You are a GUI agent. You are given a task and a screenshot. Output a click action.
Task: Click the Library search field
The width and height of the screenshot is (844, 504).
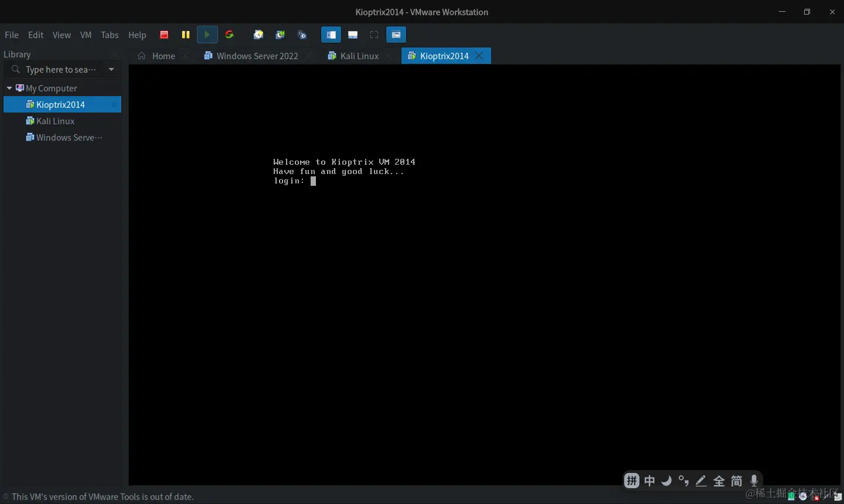click(x=60, y=69)
